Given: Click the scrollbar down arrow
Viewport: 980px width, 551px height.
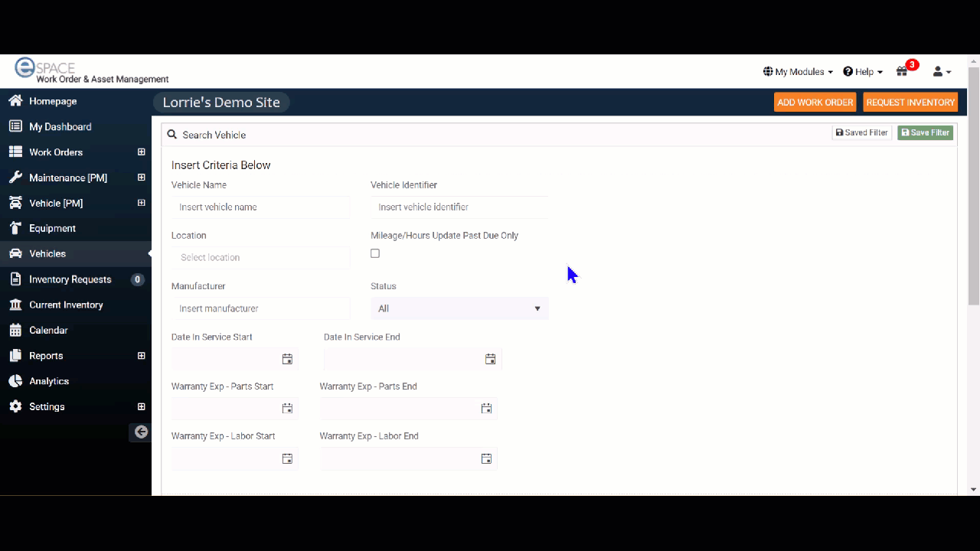Looking at the screenshot, I should click(x=973, y=489).
